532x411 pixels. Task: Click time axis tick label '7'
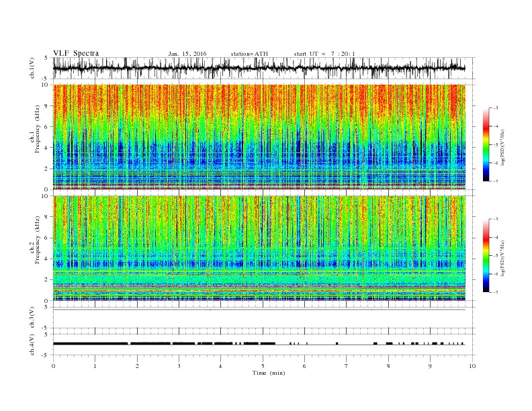[x=347, y=366]
